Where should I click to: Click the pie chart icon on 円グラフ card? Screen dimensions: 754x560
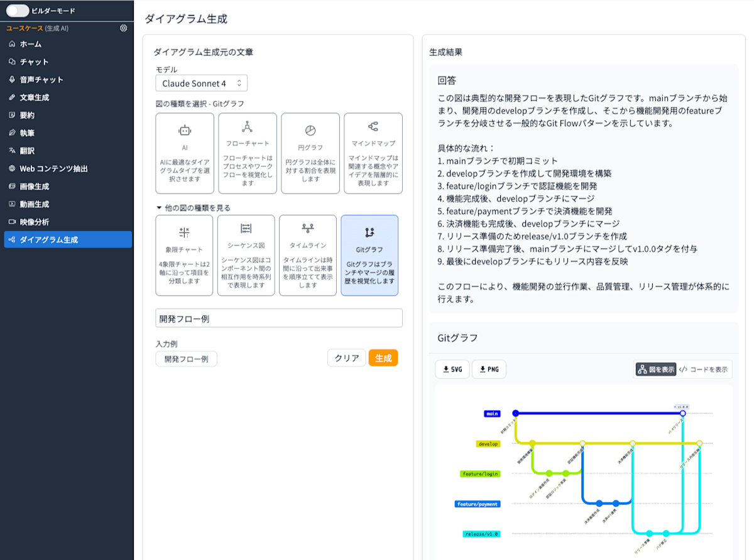tap(310, 131)
